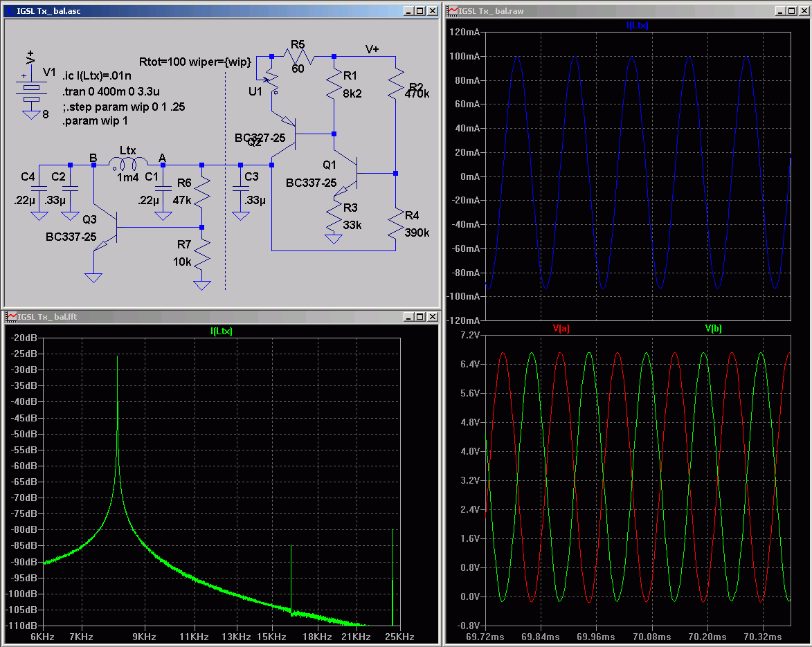Image resolution: width=812 pixels, height=647 pixels.
Task: Minimize the IGSL Tx_bal.raw waveform window
Action: (x=779, y=11)
